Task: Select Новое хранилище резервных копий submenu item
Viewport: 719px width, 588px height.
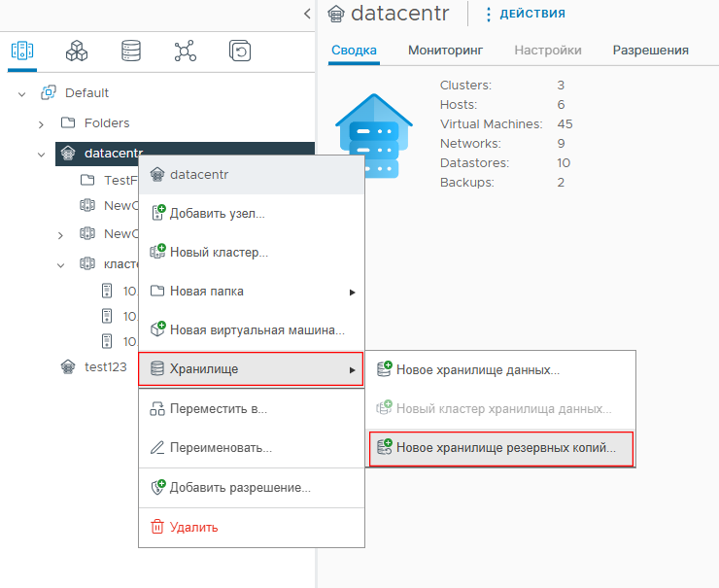Action: [500, 448]
